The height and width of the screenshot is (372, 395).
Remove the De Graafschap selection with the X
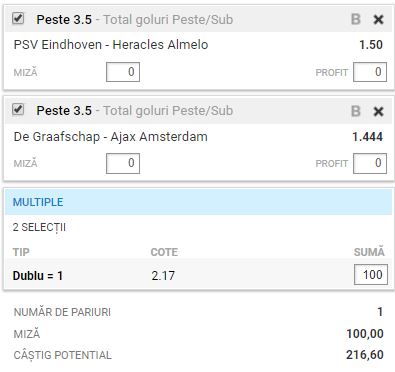pyautogui.click(x=378, y=111)
